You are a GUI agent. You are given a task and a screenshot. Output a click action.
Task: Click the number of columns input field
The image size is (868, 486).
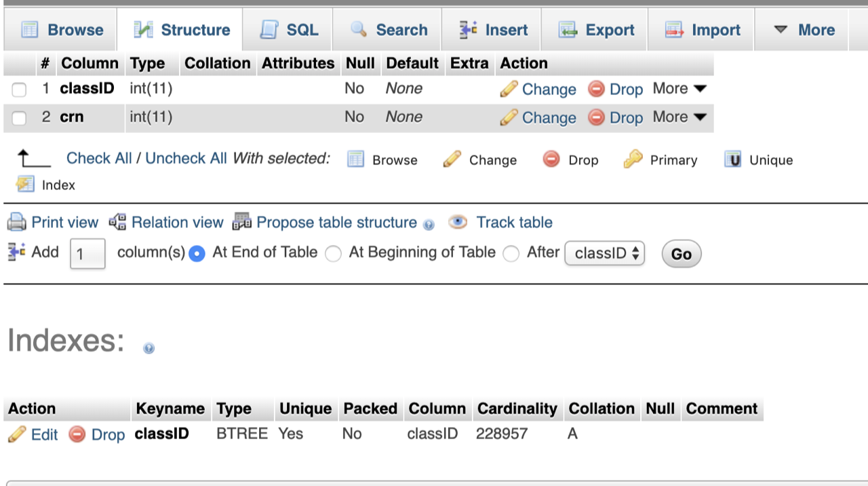tap(87, 254)
